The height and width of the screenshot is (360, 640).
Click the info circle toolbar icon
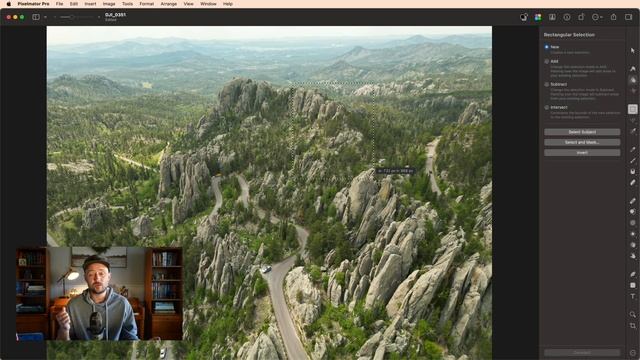click(567, 17)
